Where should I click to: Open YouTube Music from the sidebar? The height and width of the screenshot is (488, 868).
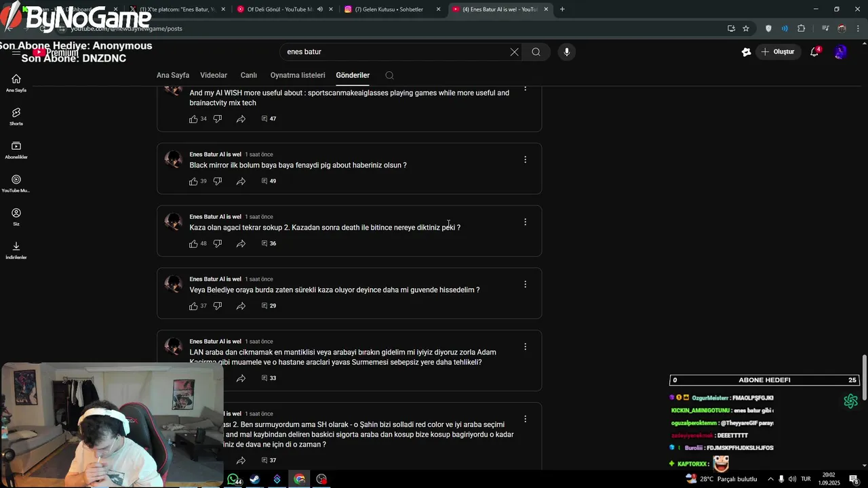(16, 184)
